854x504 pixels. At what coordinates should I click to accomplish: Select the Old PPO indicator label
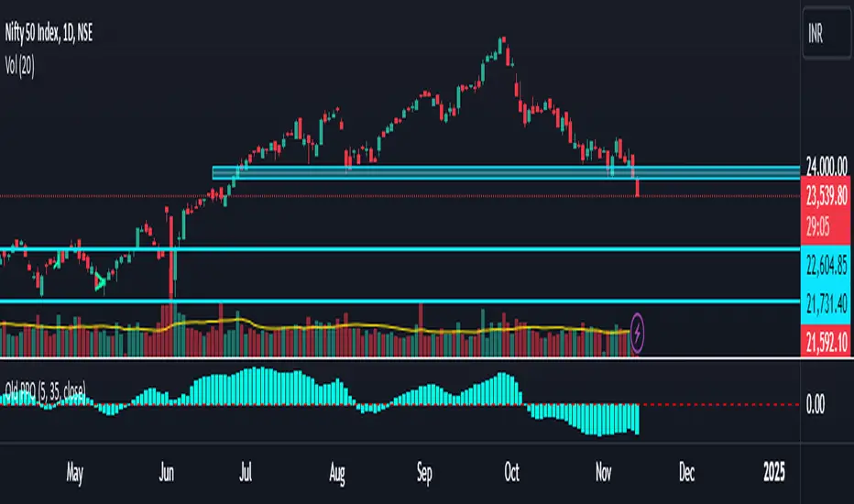coord(45,390)
